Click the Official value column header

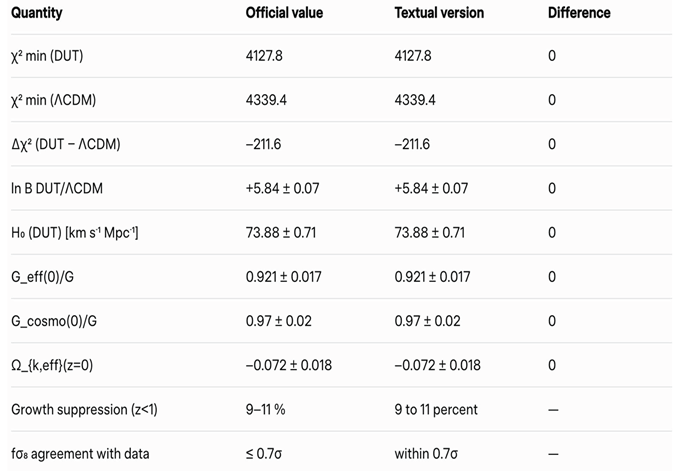[282, 13]
